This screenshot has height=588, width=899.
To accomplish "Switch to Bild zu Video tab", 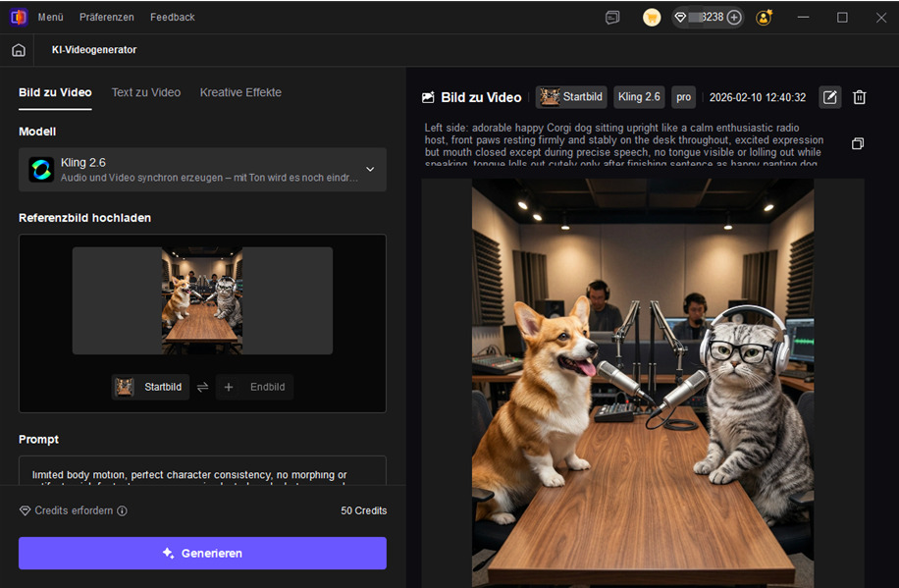I will (x=55, y=92).
